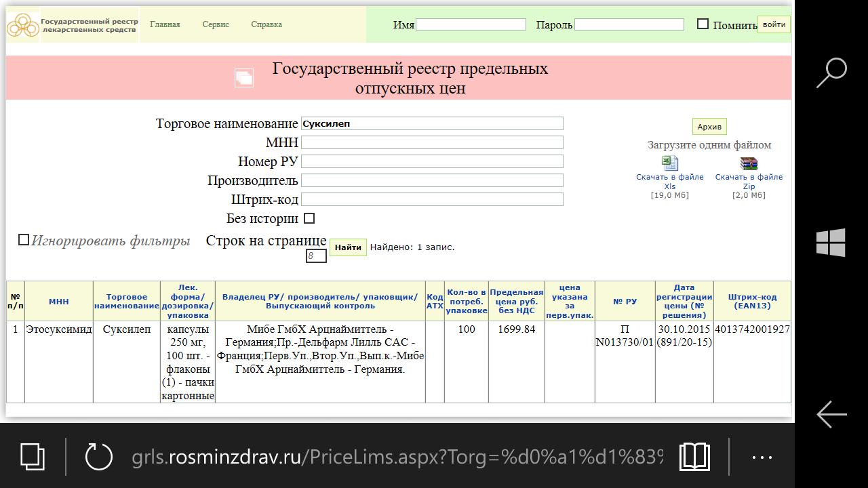The height and width of the screenshot is (488, 868).
Task: Click the Торговое наименование field containing Суксилеп
Action: [432, 123]
